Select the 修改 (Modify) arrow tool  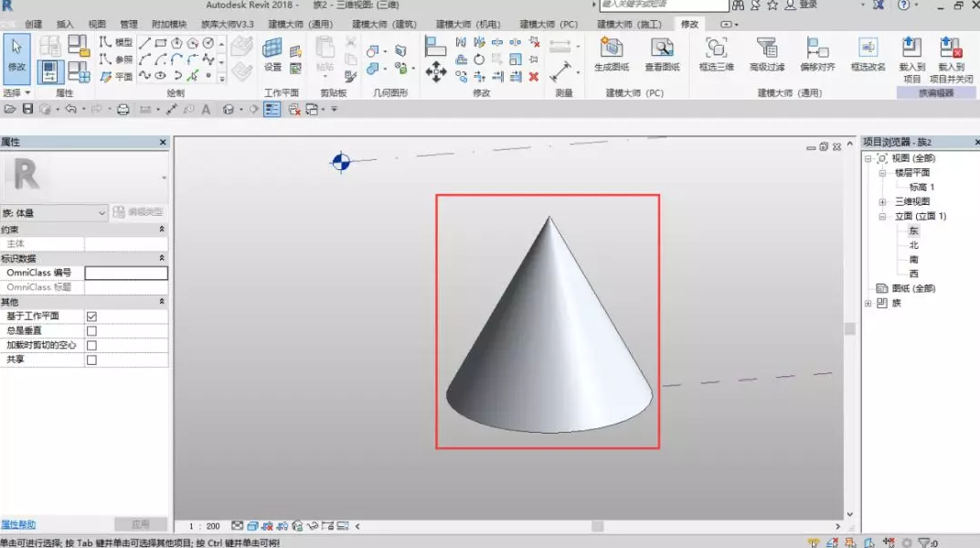16,53
